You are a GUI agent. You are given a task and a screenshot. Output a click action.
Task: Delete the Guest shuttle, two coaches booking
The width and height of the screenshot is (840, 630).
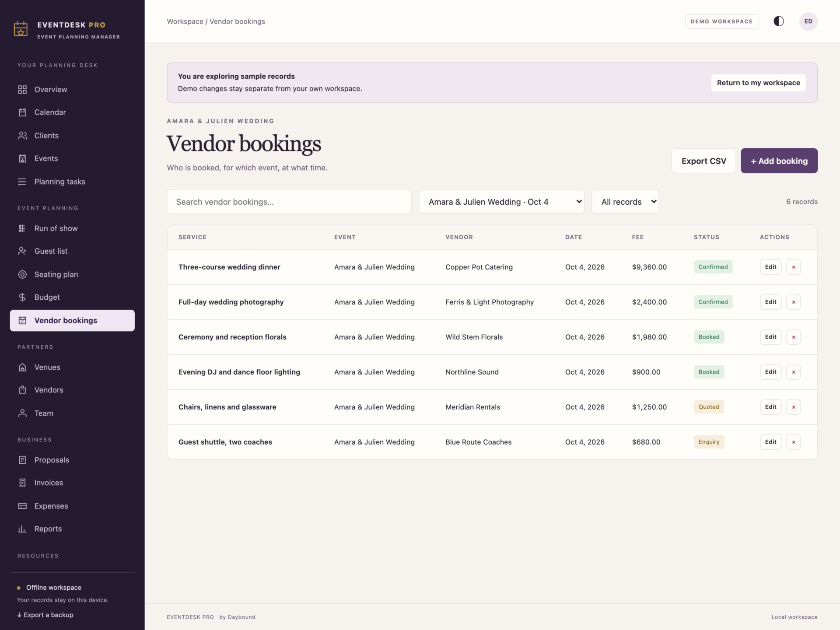pos(793,442)
